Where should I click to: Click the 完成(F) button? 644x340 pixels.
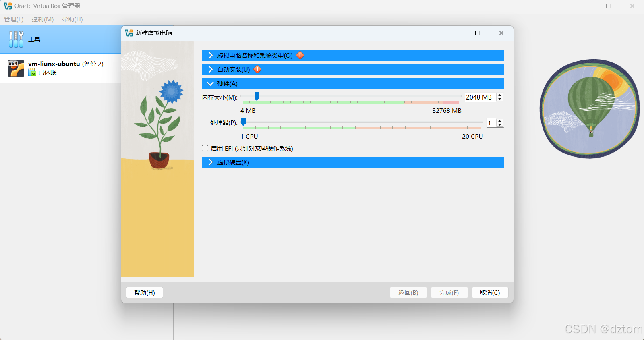tap(449, 292)
